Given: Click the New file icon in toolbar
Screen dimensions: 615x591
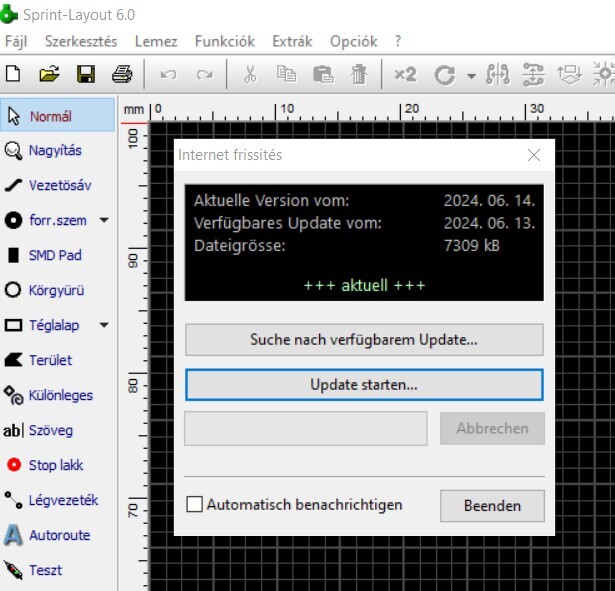Looking at the screenshot, I should (x=13, y=74).
